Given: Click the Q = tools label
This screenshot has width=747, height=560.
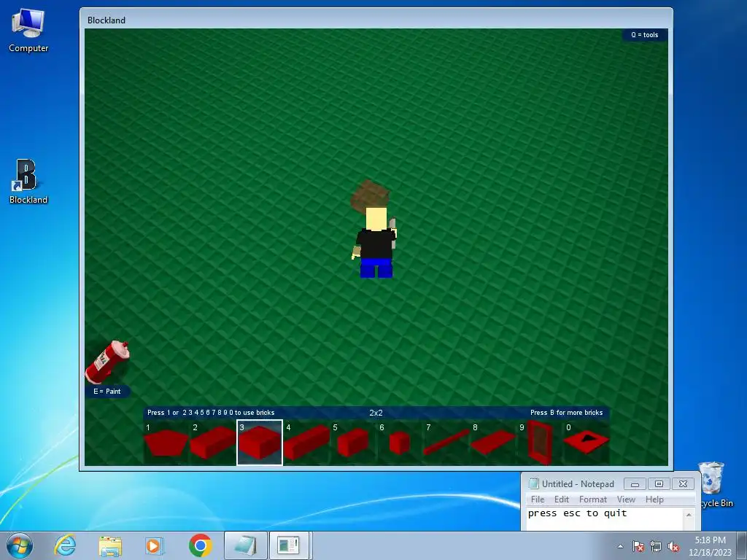Looking at the screenshot, I should tap(645, 35).
